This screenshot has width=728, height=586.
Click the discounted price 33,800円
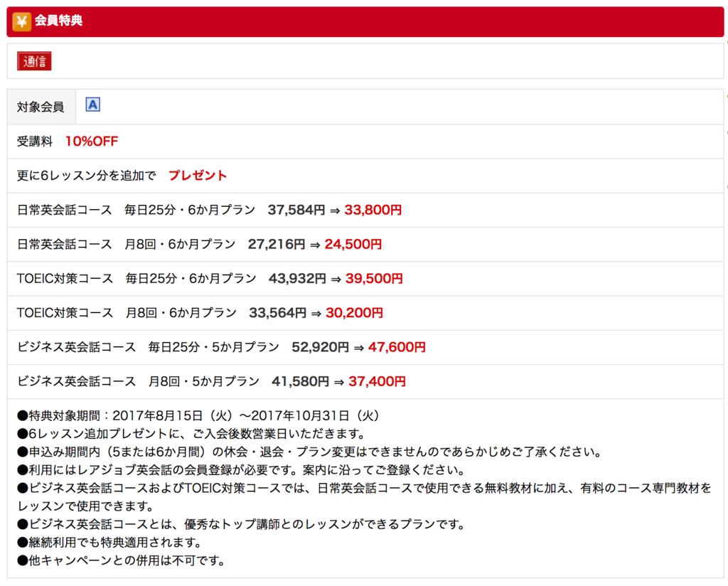pyautogui.click(x=373, y=210)
